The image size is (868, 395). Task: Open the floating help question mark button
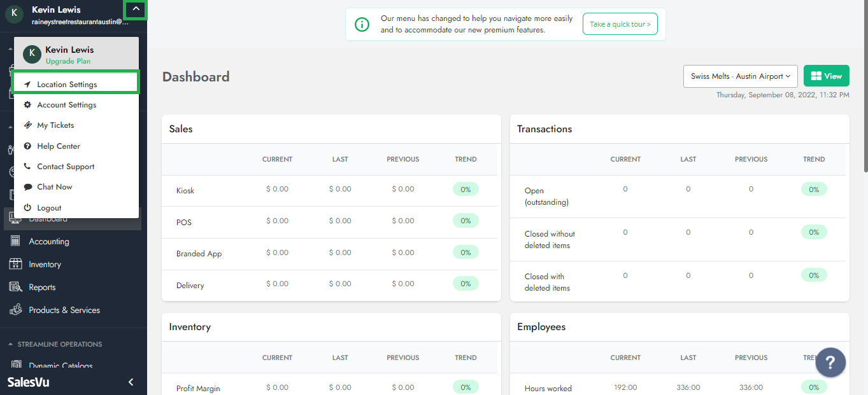(830, 363)
